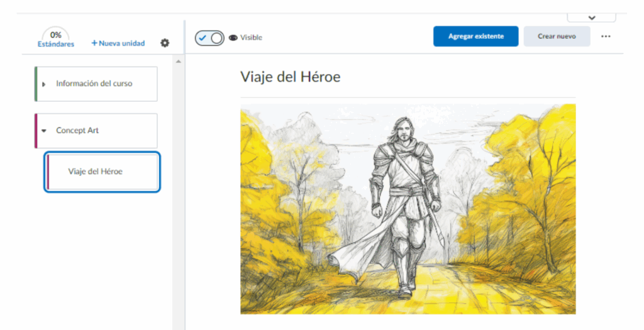Click the hero knight illustration
The image size is (644, 330).
[408, 209]
